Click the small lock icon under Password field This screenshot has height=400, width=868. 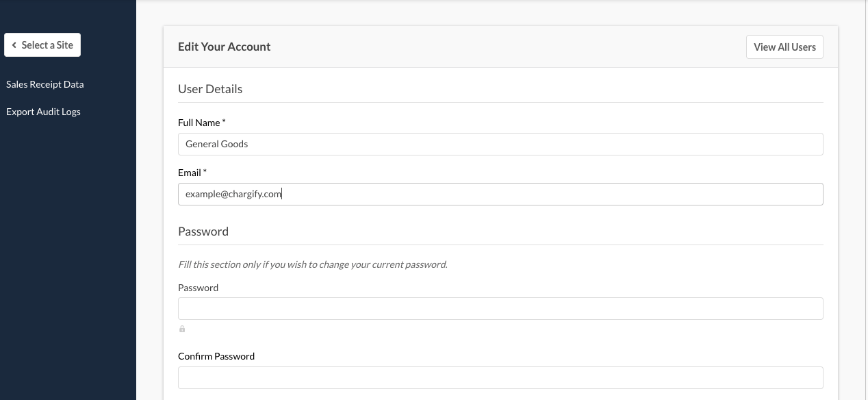tap(182, 329)
